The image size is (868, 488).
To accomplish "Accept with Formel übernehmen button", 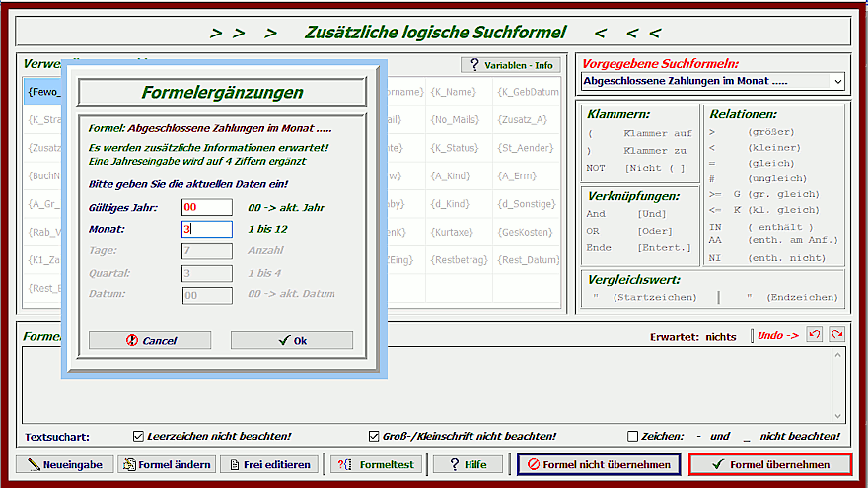I will pos(770,464).
